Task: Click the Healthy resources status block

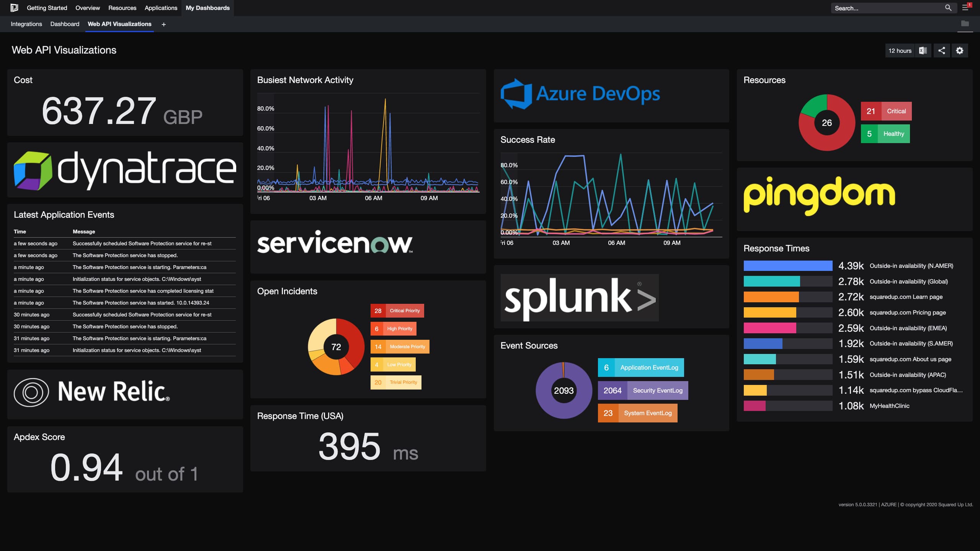Action: [x=885, y=134]
